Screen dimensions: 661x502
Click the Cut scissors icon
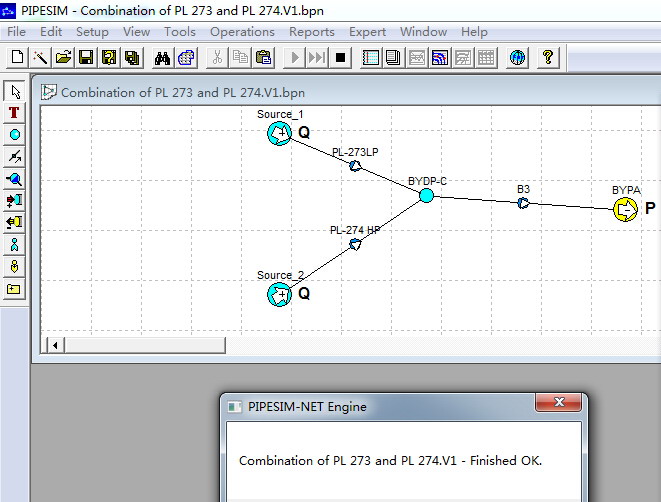point(217,57)
